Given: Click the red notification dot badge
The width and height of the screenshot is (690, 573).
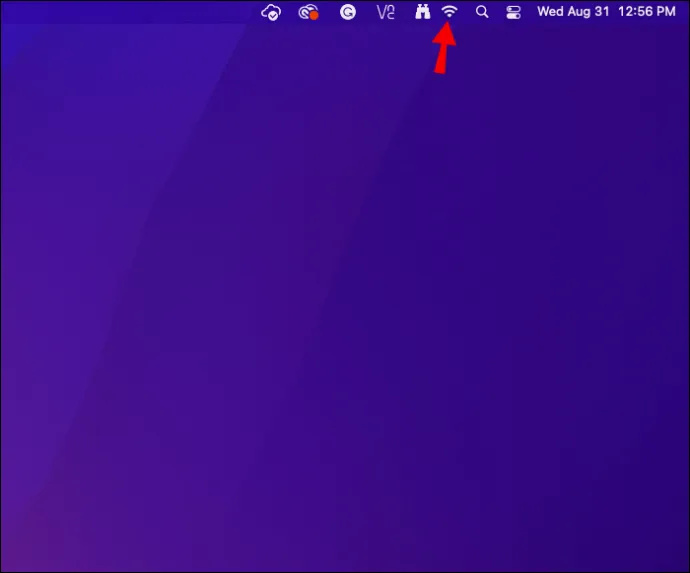Looking at the screenshot, I should 314,16.
